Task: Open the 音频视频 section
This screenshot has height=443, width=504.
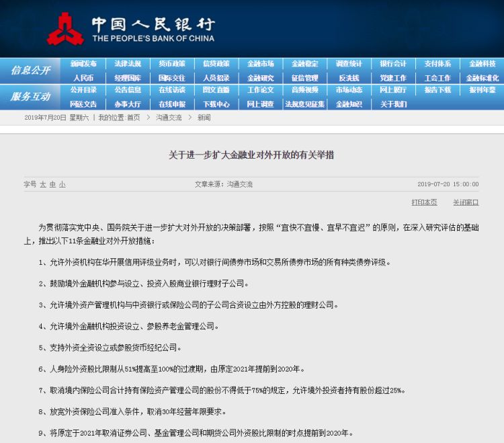Action: (x=304, y=90)
